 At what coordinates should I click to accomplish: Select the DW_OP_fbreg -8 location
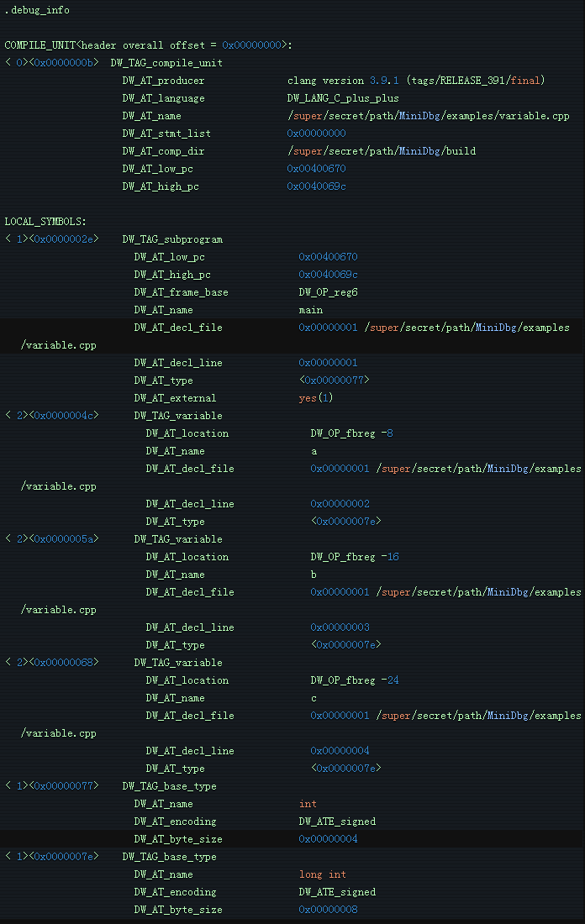pos(351,433)
